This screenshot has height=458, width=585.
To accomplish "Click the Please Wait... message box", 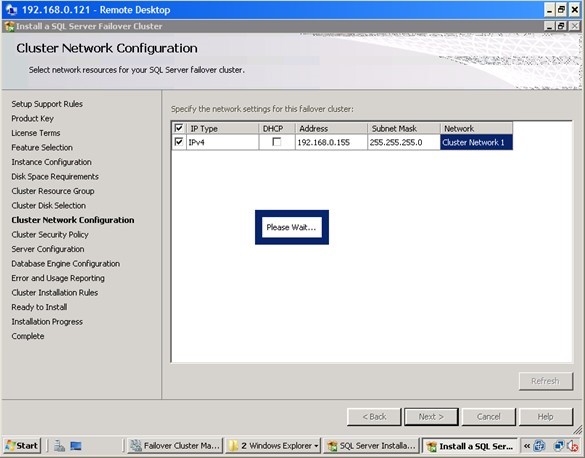I will pyautogui.click(x=292, y=227).
